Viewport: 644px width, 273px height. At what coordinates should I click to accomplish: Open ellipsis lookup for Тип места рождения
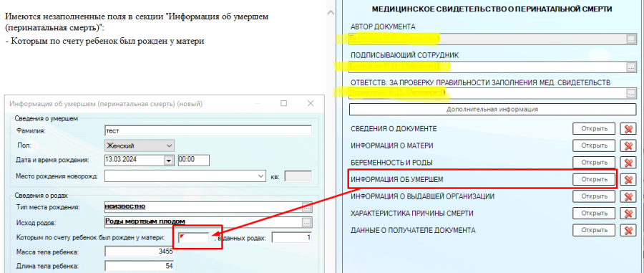[x=307, y=207]
